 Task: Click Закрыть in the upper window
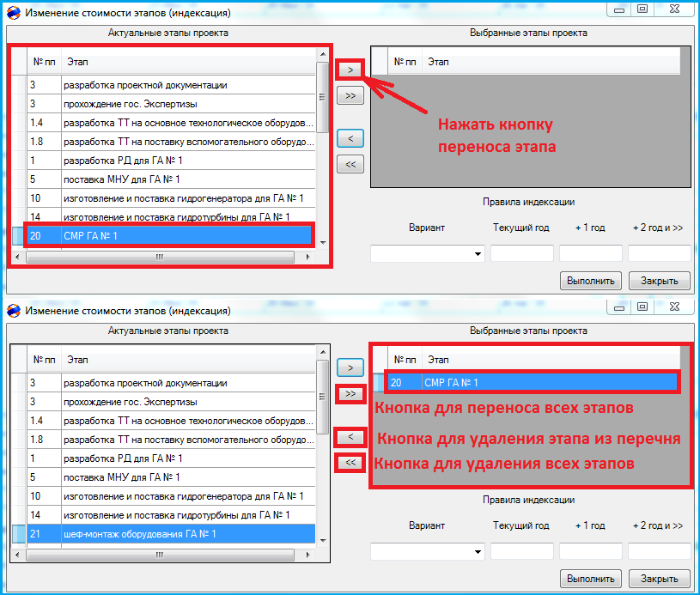[660, 281]
